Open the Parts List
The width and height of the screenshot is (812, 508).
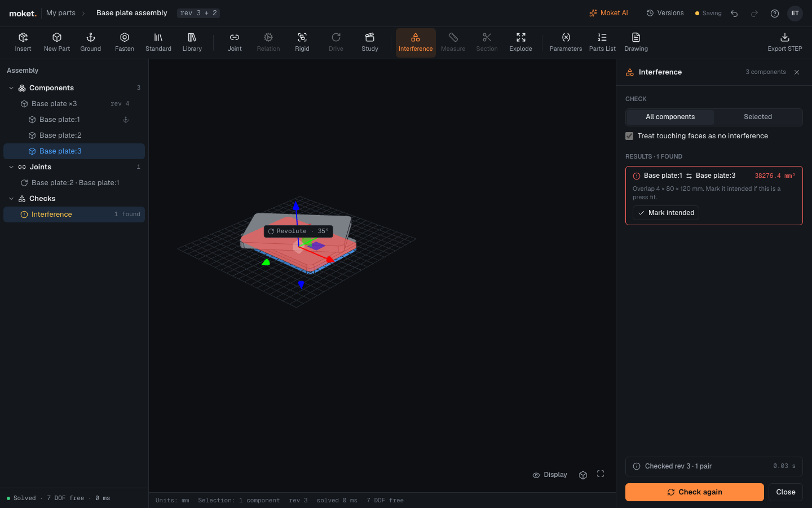[602, 42]
